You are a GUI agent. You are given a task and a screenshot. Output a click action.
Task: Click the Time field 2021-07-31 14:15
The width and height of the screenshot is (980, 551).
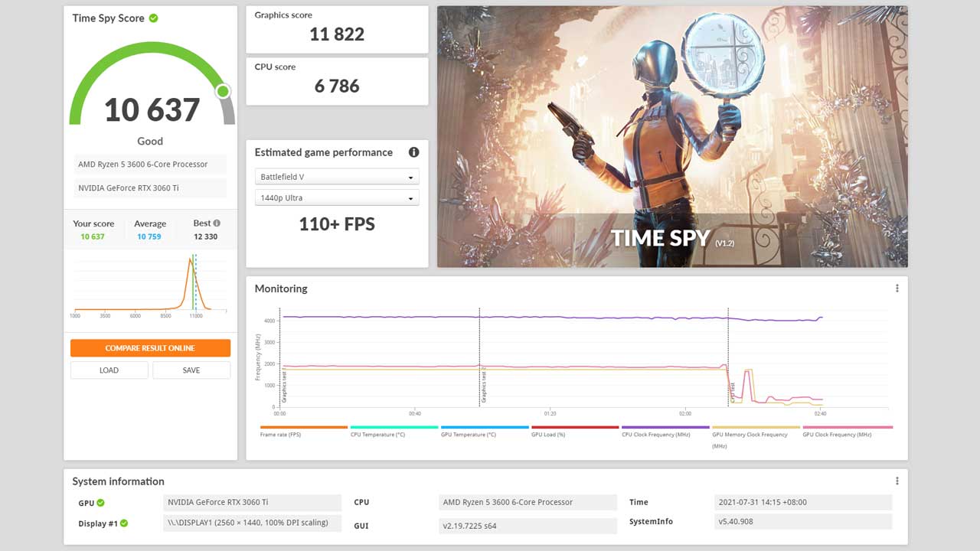802,503
